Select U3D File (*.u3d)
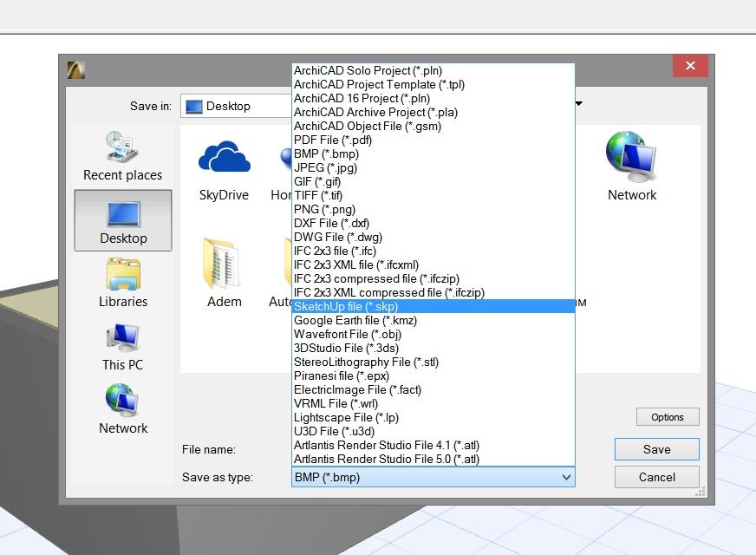This screenshot has height=555, width=756. pos(433,431)
